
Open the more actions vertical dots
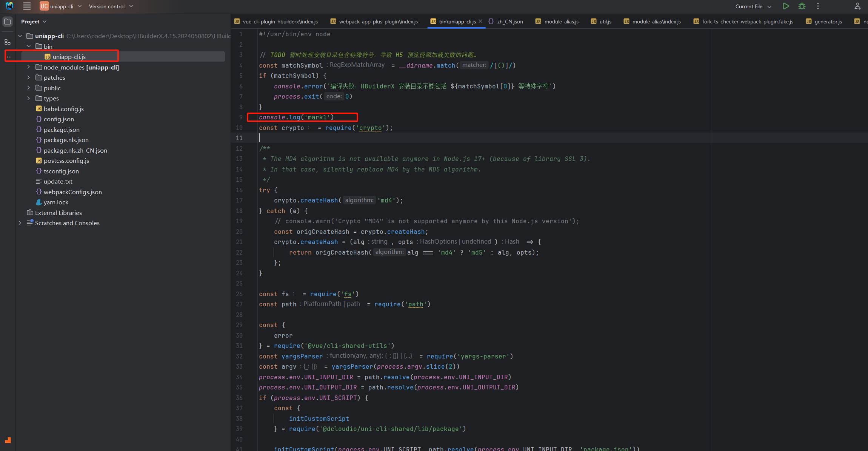tap(818, 6)
